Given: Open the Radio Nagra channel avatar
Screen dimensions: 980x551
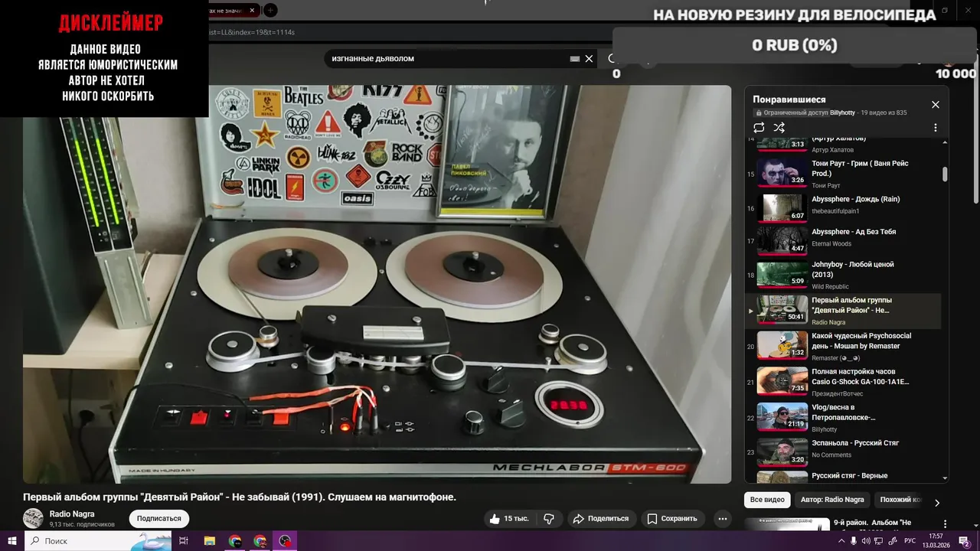Looking at the screenshot, I should [x=33, y=518].
